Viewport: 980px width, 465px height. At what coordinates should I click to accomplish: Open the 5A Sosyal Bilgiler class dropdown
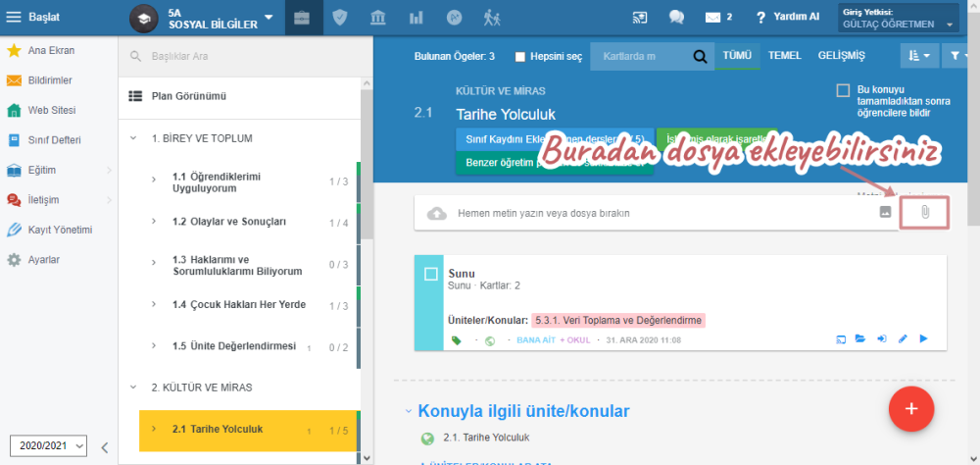(220, 19)
